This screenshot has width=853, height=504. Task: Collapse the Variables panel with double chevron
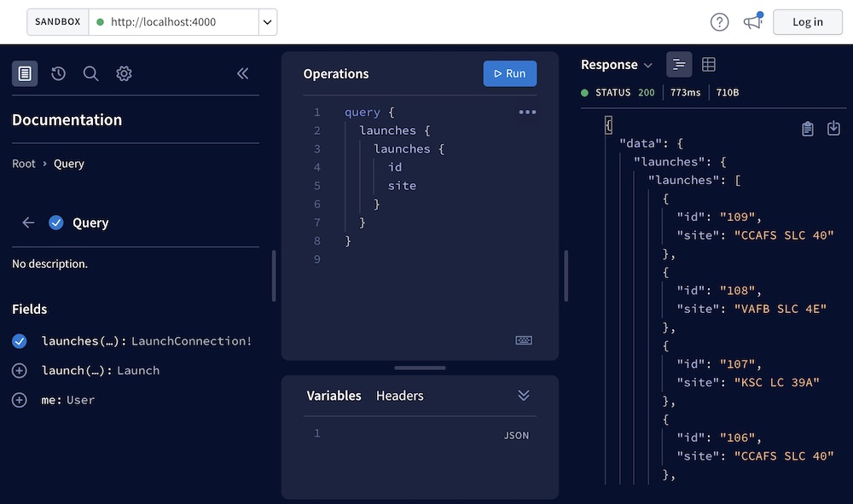point(524,395)
